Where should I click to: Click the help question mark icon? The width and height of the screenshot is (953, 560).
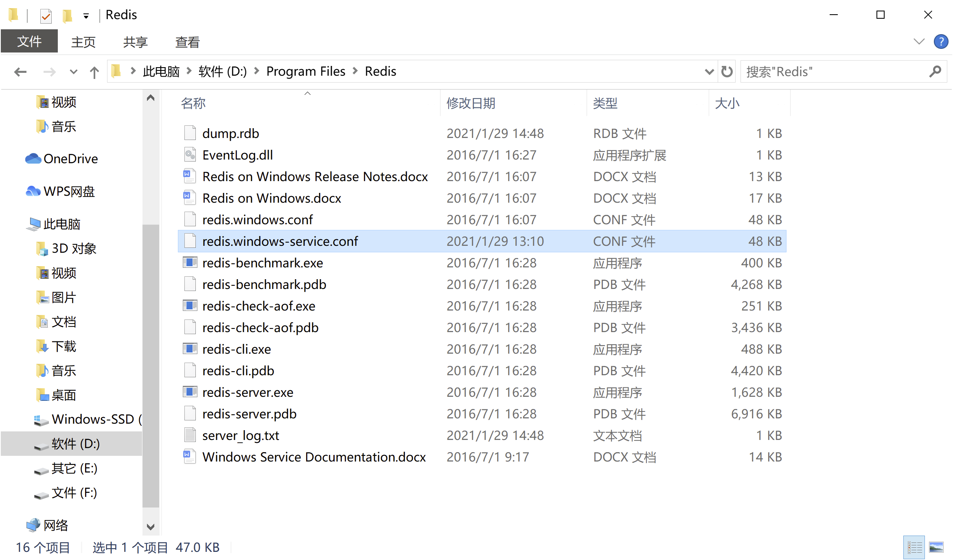pyautogui.click(x=941, y=42)
